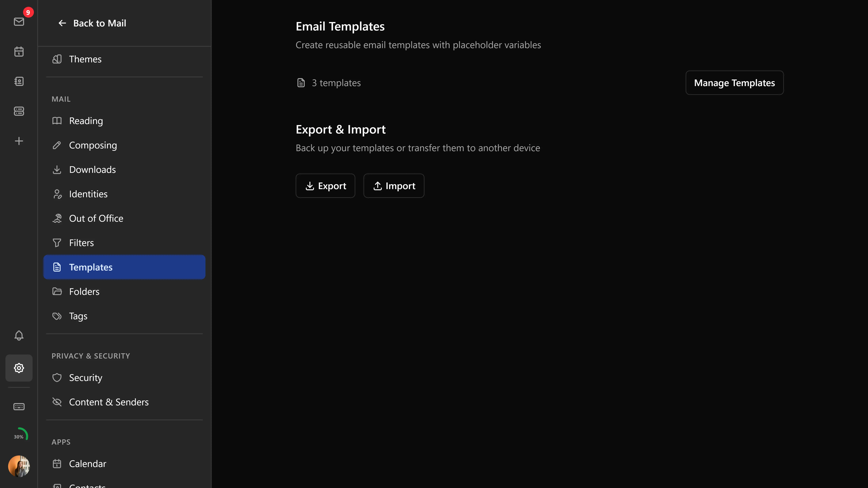Open the keyboard shortcuts icon
Image resolution: width=868 pixels, height=488 pixels.
click(19, 406)
